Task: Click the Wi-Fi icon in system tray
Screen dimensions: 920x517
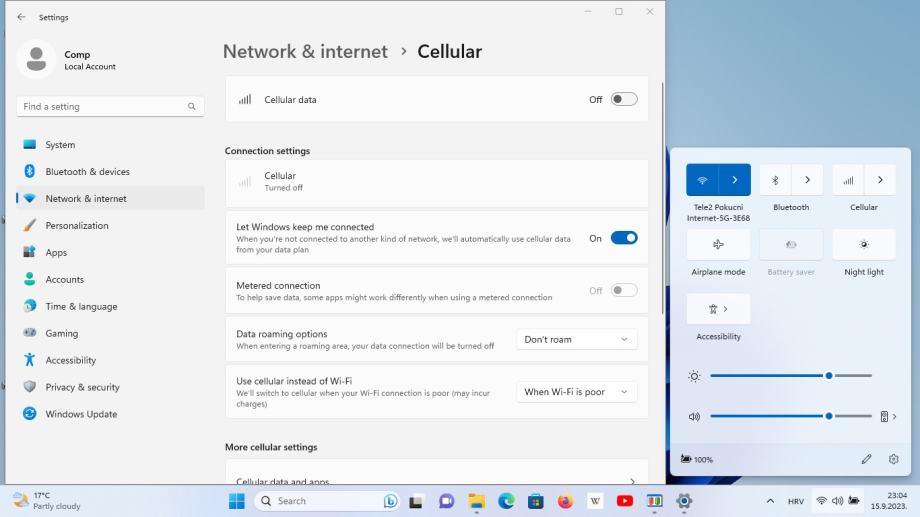Action: [821, 501]
